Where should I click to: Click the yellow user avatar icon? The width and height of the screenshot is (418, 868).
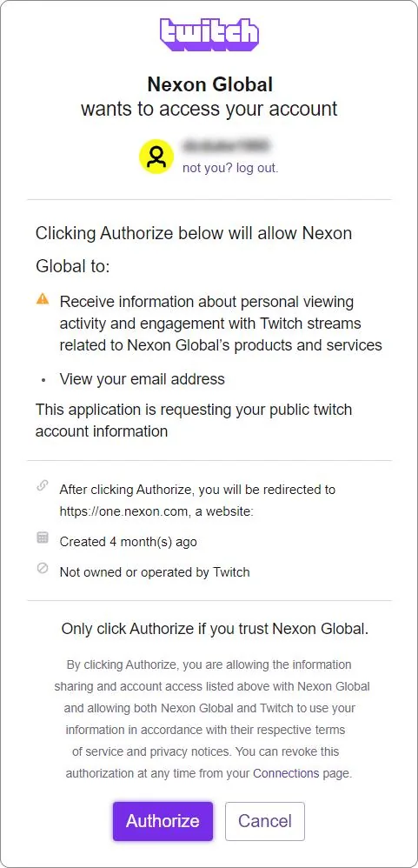156,157
